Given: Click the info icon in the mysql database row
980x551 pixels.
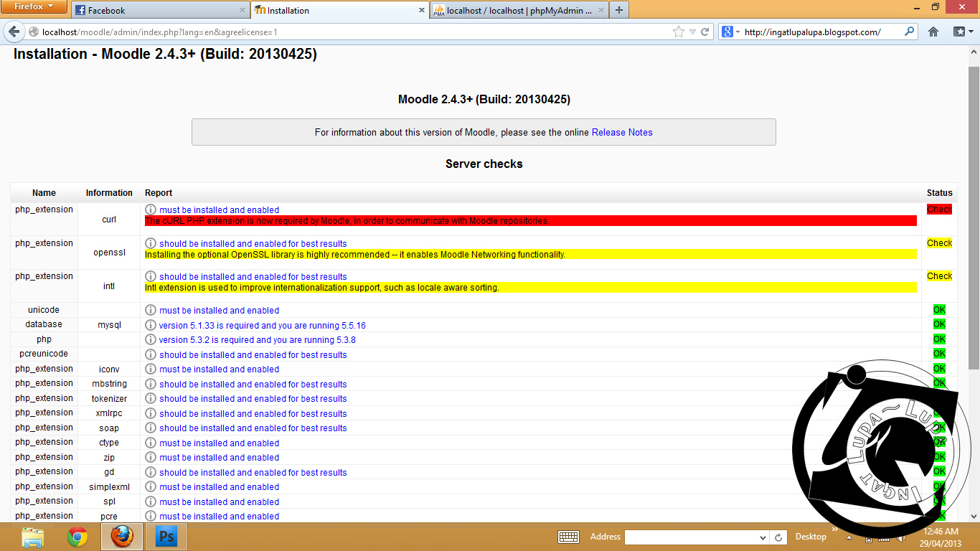Looking at the screenshot, I should click(151, 325).
